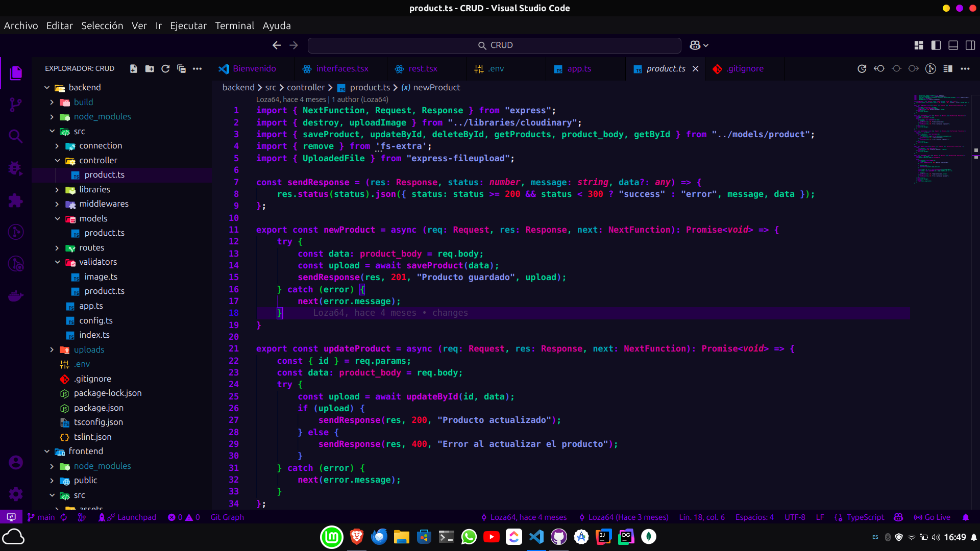Collapse all folders in explorer
Viewport: 980px width, 551px height.
point(181,69)
